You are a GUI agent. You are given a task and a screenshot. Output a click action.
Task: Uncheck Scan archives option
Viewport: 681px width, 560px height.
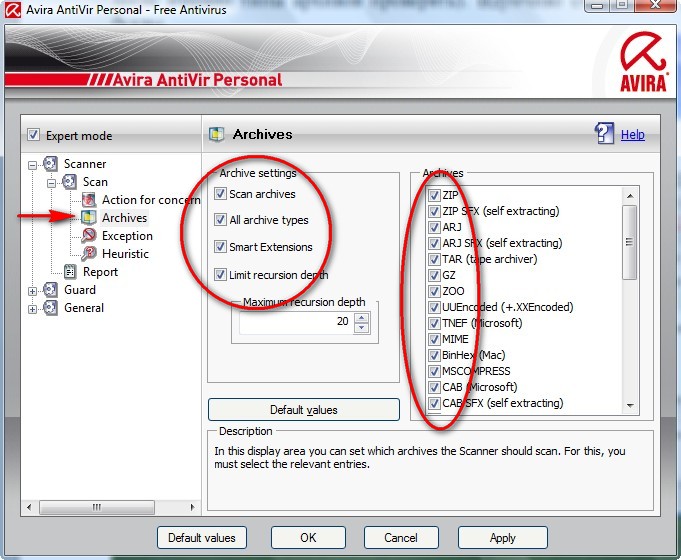tap(220, 193)
